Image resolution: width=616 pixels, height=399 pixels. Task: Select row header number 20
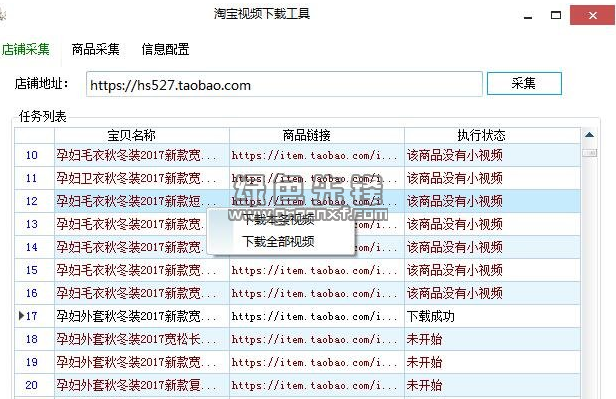[x=34, y=385]
